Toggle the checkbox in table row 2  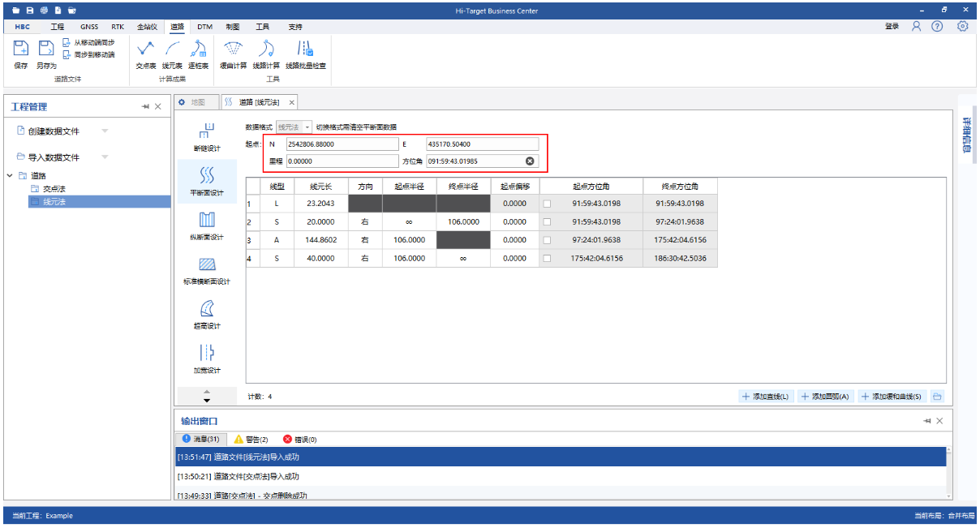pyautogui.click(x=548, y=221)
